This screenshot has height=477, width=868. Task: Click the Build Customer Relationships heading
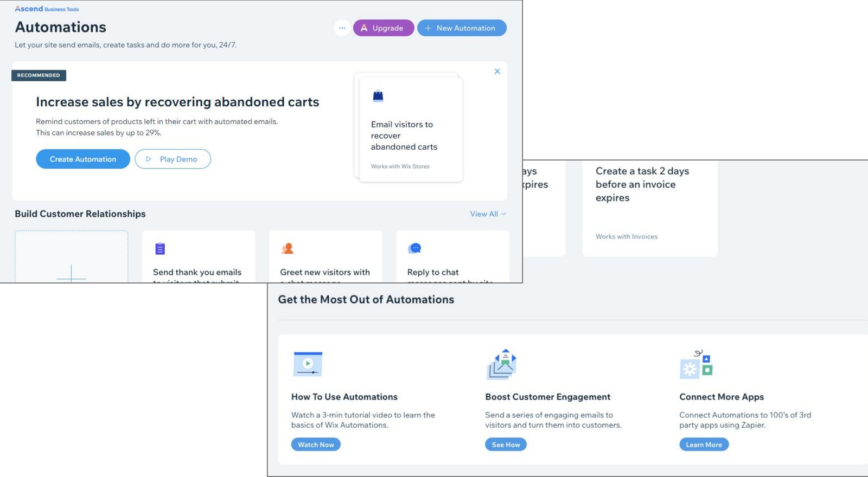[x=80, y=214]
